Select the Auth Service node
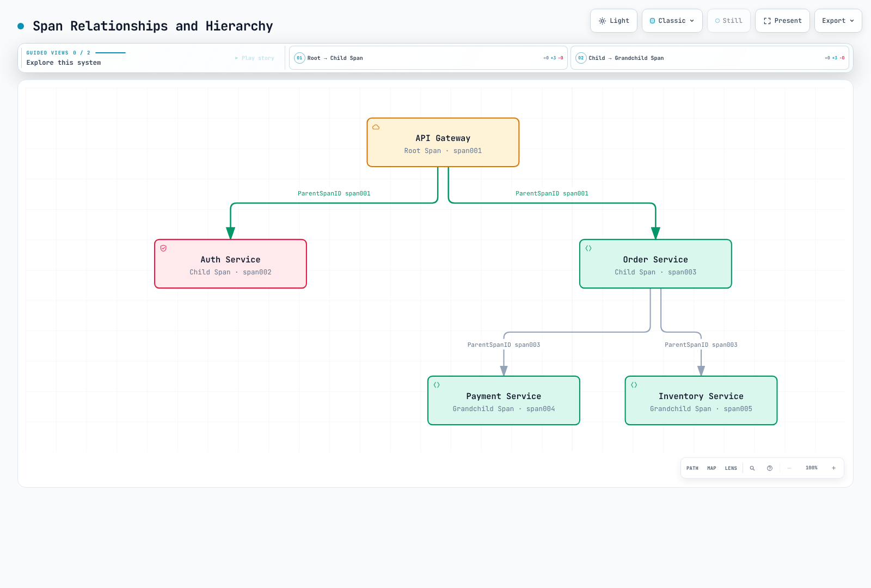871x588 pixels. point(231,264)
